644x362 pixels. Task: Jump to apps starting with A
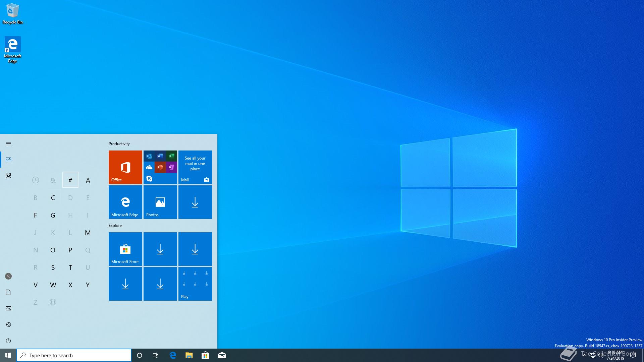click(x=88, y=180)
